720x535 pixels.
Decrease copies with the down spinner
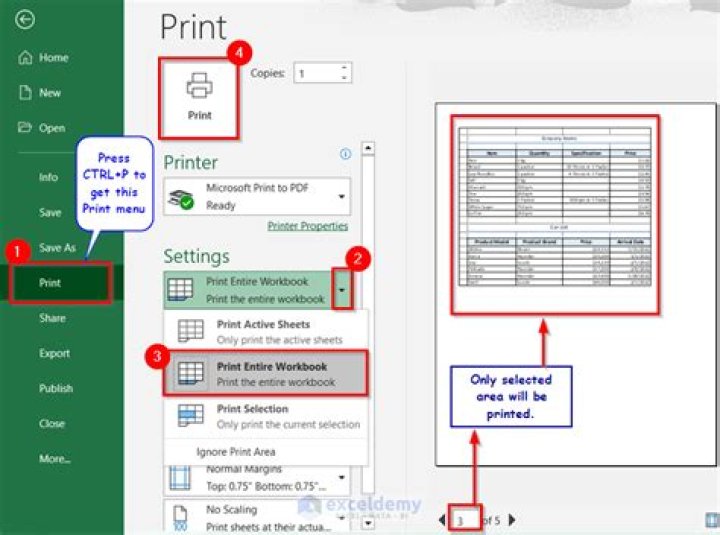(344, 78)
